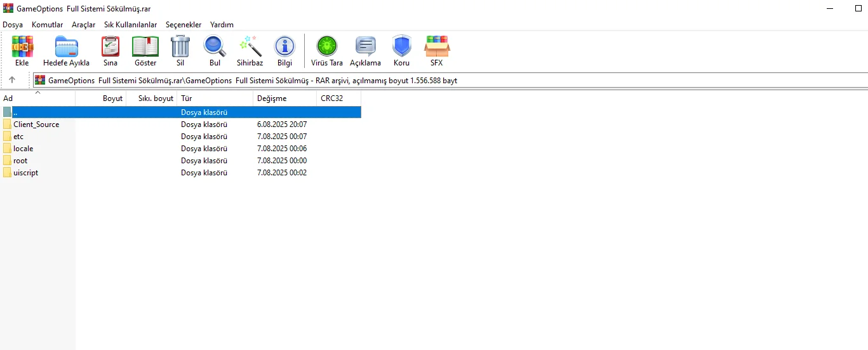
Task: Create SFX self-extracting archive
Action: (x=436, y=46)
